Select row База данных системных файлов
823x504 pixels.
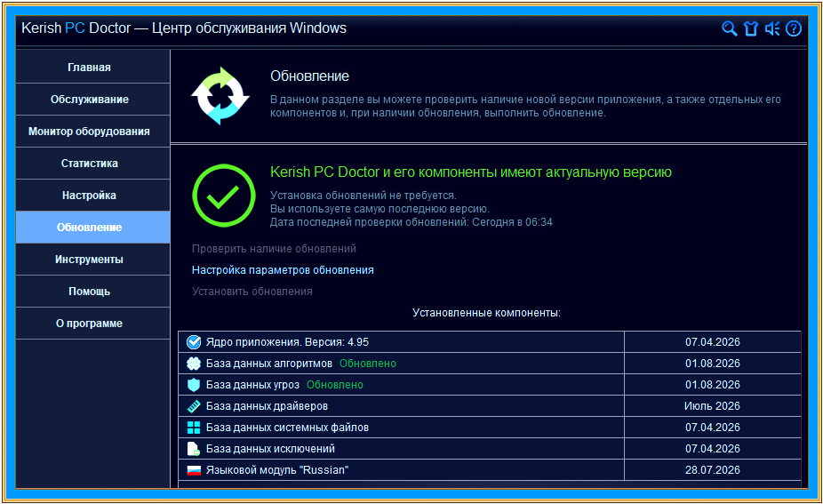pos(490,428)
